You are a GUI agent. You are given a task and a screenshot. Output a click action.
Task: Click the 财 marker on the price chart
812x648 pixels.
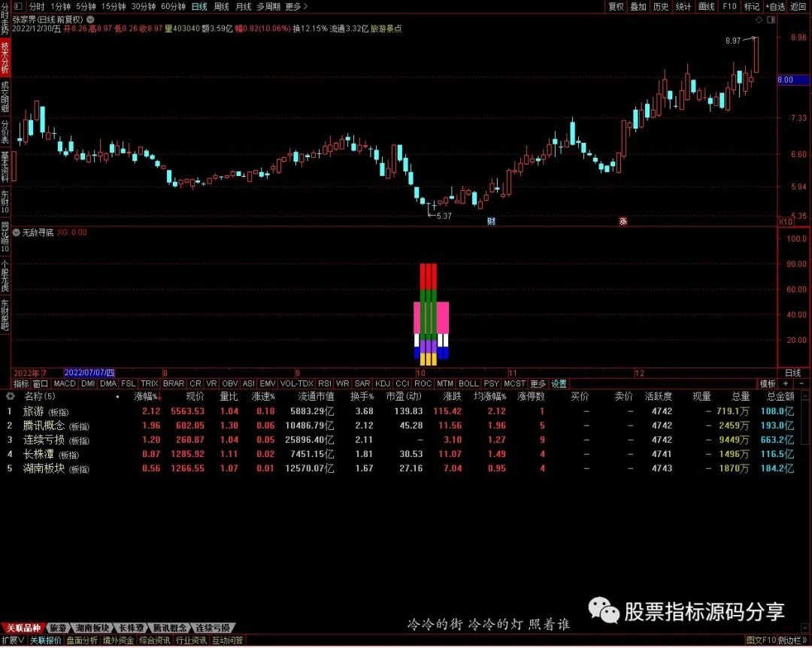[491, 221]
